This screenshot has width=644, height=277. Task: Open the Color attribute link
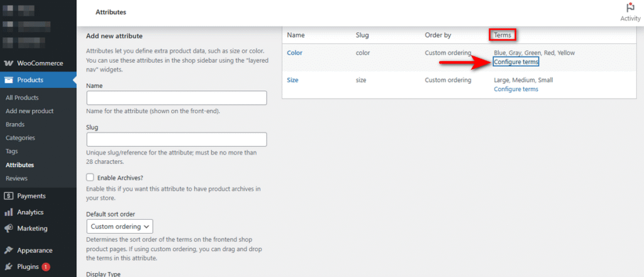click(294, 53)
